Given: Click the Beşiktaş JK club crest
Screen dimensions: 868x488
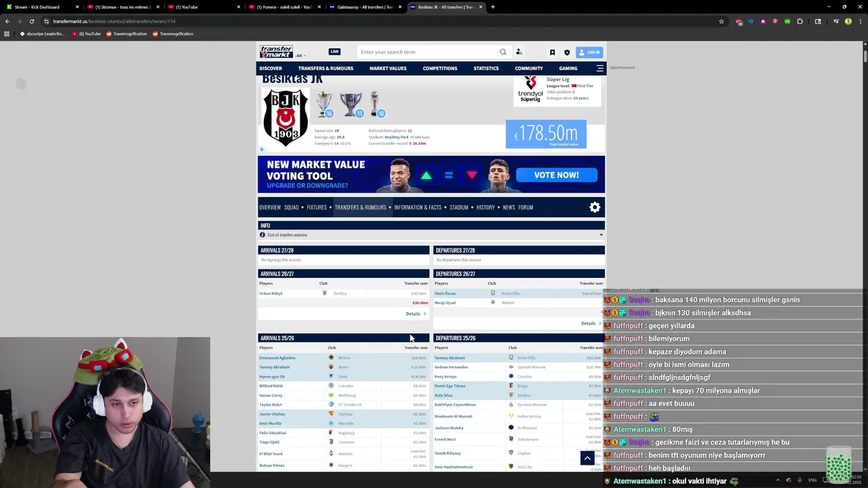Looking at the screenshot, I should [x=285, y=117].
